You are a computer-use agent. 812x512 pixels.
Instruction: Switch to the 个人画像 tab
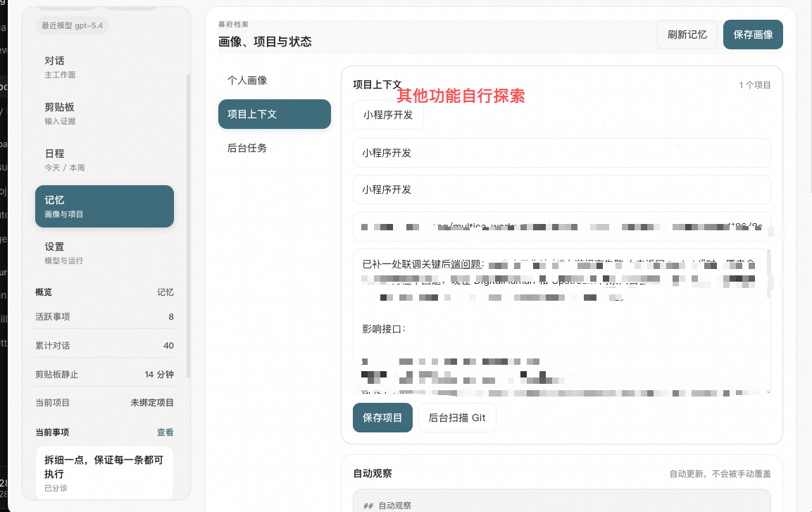tap(274, 80)
